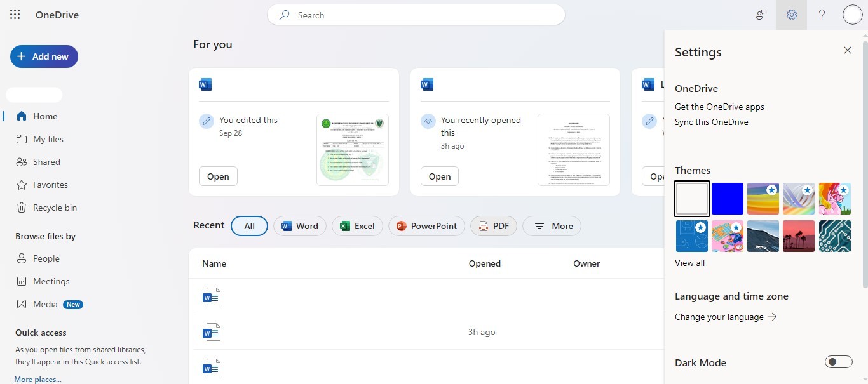The image size is (868, 384).
Task: Select the blue theme
Action: point(727,198)
